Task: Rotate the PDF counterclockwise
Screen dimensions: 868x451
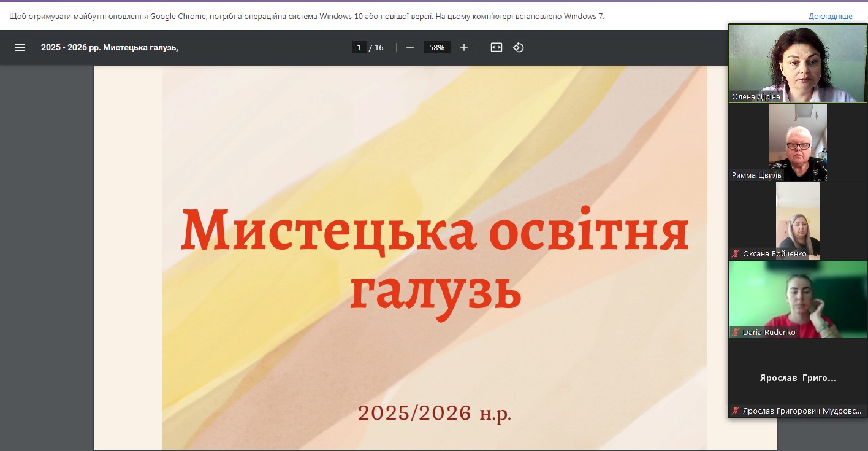Action: point(519,47)
